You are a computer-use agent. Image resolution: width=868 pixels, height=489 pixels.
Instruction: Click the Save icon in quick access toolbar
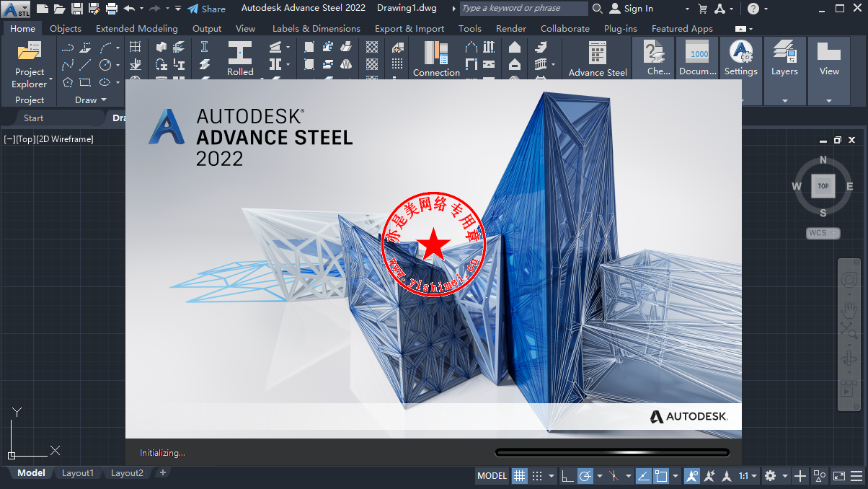[x=76, y=9]
